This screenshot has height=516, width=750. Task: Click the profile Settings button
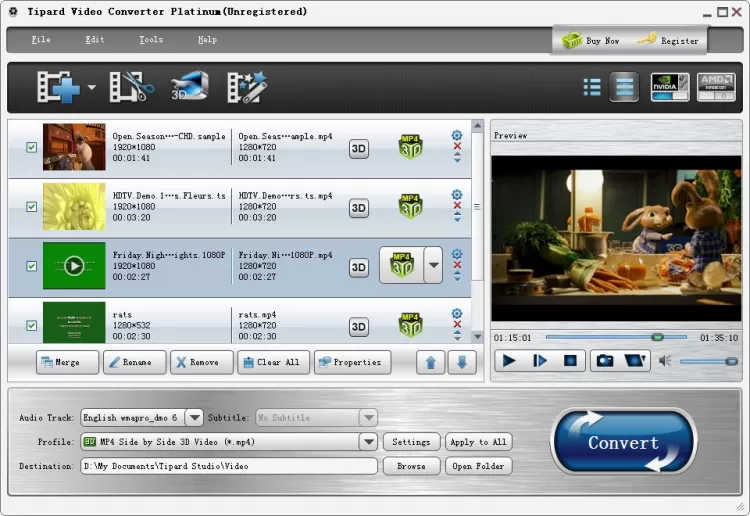[411, 442]
